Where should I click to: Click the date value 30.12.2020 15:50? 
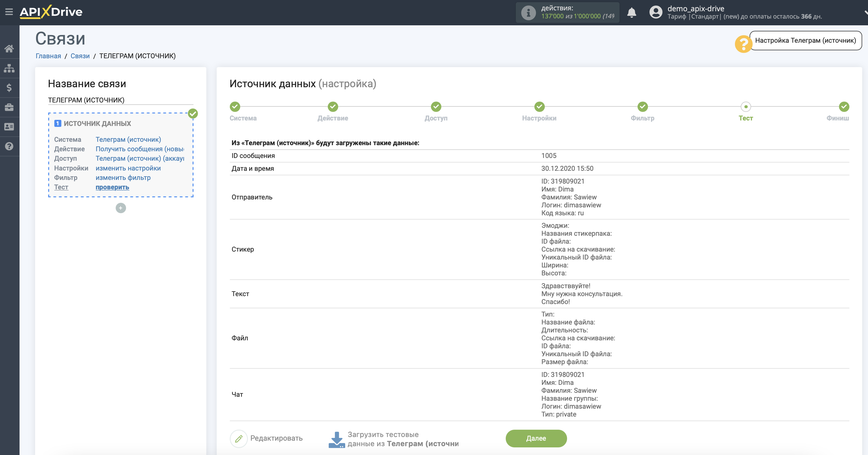pos(567,168)
